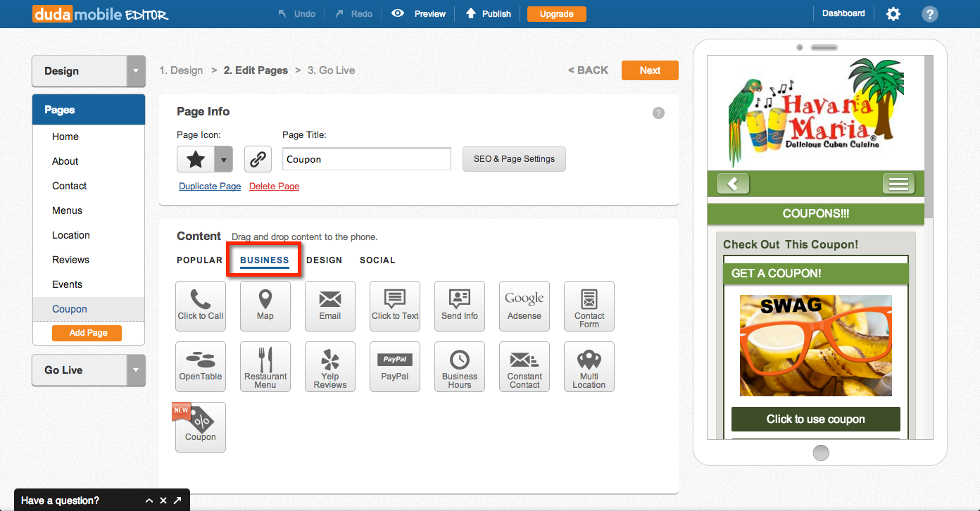Viewport: 980px width, 511px height.
Task: Click the Page Info help icon
Action: click(658, 113)
